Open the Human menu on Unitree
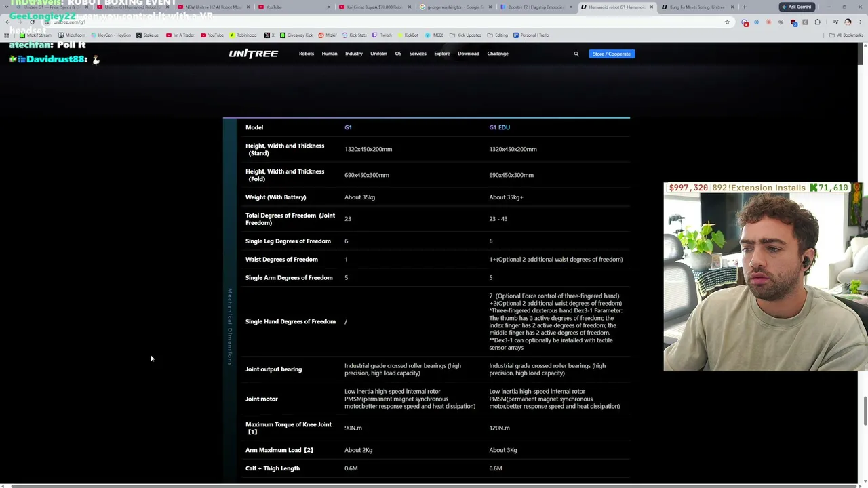Image resolution: width=868 pixels, height=488 pixels. (x=330, y=54)
